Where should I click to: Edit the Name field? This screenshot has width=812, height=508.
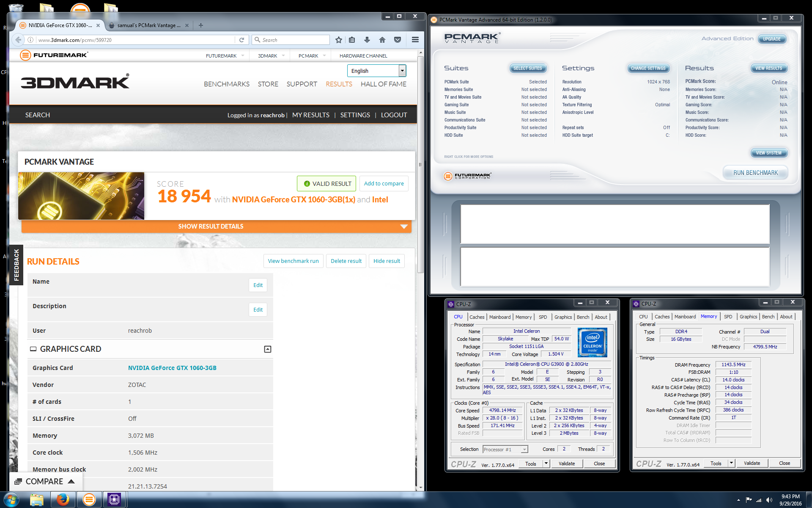pos(258,285)
